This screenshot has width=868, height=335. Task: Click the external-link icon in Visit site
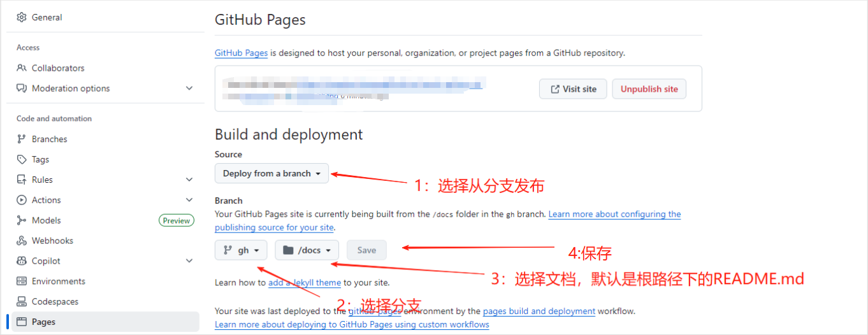coord(554,89)
